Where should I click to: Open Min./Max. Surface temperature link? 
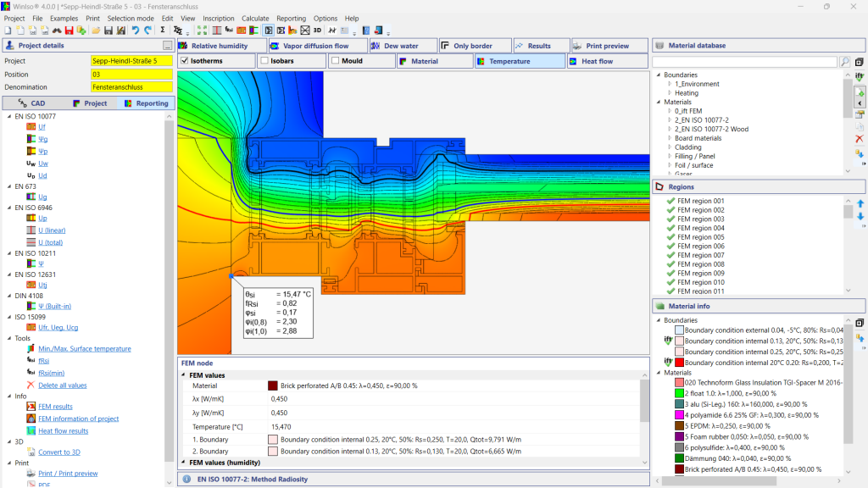click(x=85, y=348)
